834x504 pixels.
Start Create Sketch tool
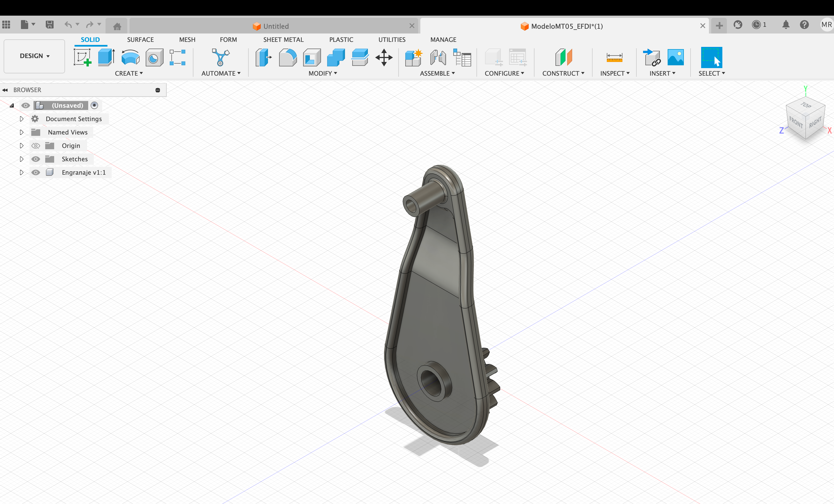pyautogui.click(x=83, y=57)
